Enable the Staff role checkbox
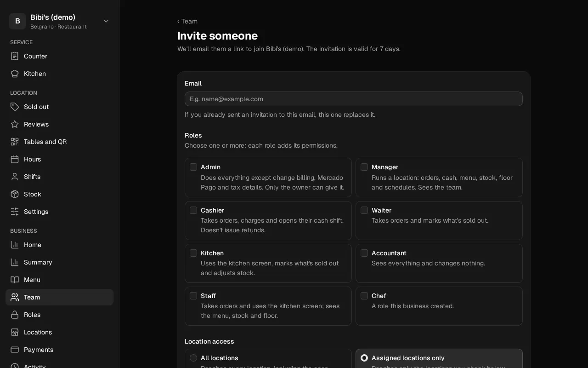The height and width of the screenshot is (368, 588). coord(193,296)
